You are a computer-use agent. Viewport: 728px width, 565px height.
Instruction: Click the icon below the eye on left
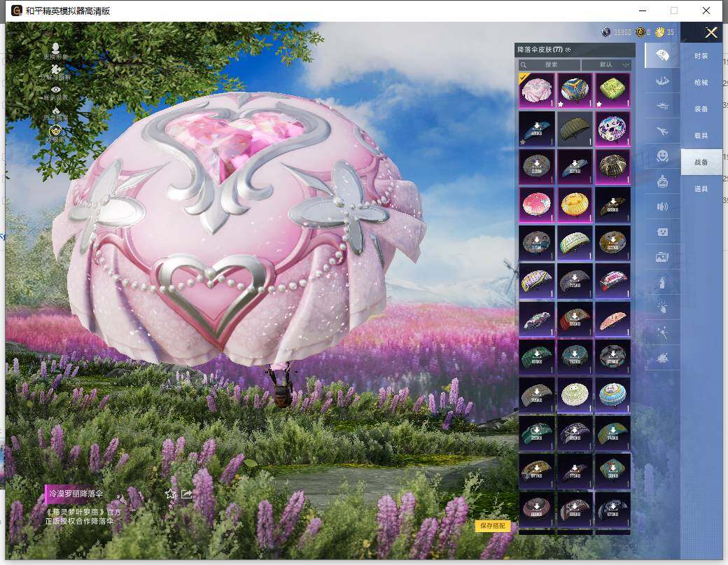[x=56, y=111]
